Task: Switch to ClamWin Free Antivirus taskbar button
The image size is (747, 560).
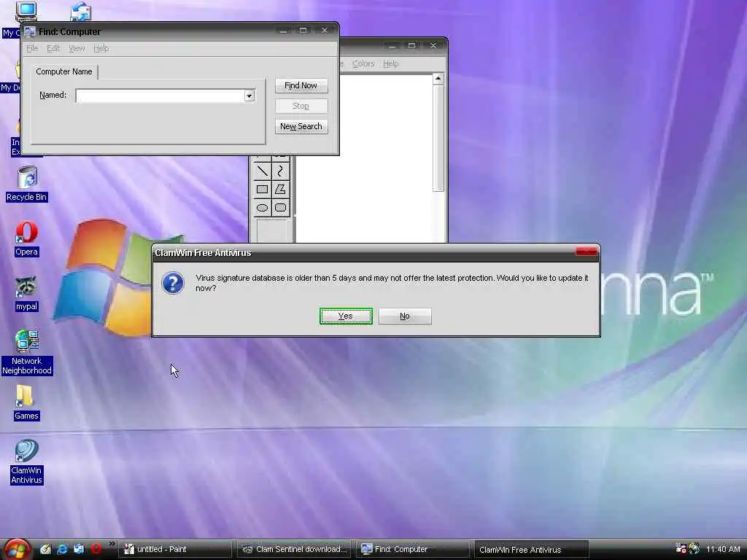Action: [x=531, y=550]
